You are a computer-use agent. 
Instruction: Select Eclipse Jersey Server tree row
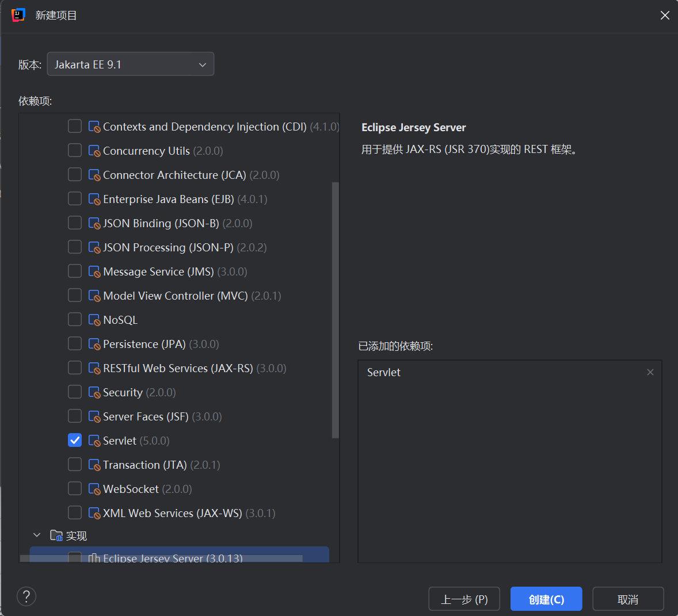180,555
